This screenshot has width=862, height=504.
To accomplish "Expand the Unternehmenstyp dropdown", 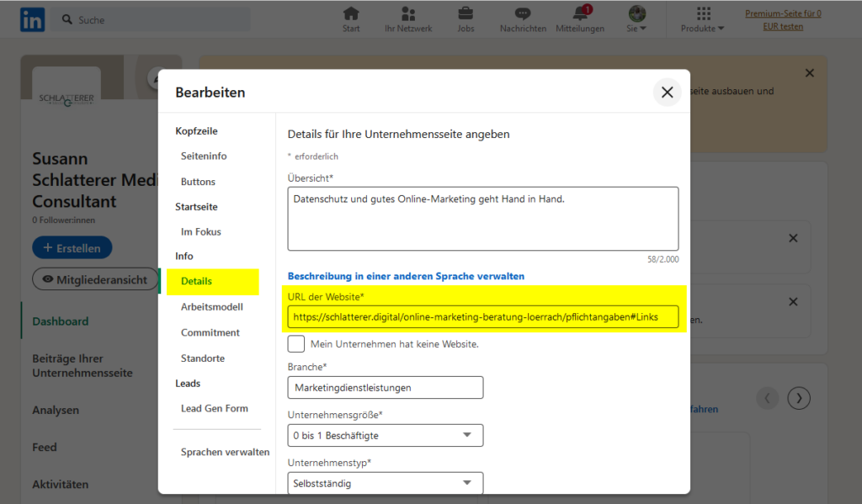I will tap(386, 483).
